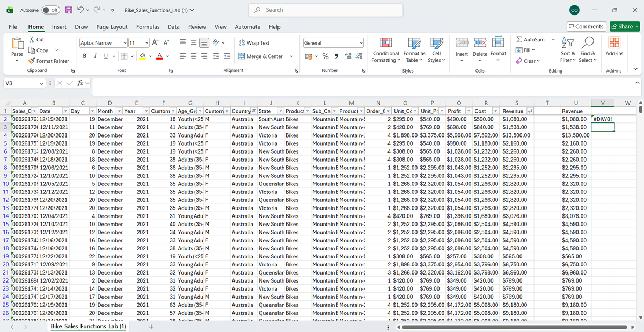Screen dimensions: 644x332
Task: Open the Aptos Narrow font name dropdown
Action: (125, 43)
